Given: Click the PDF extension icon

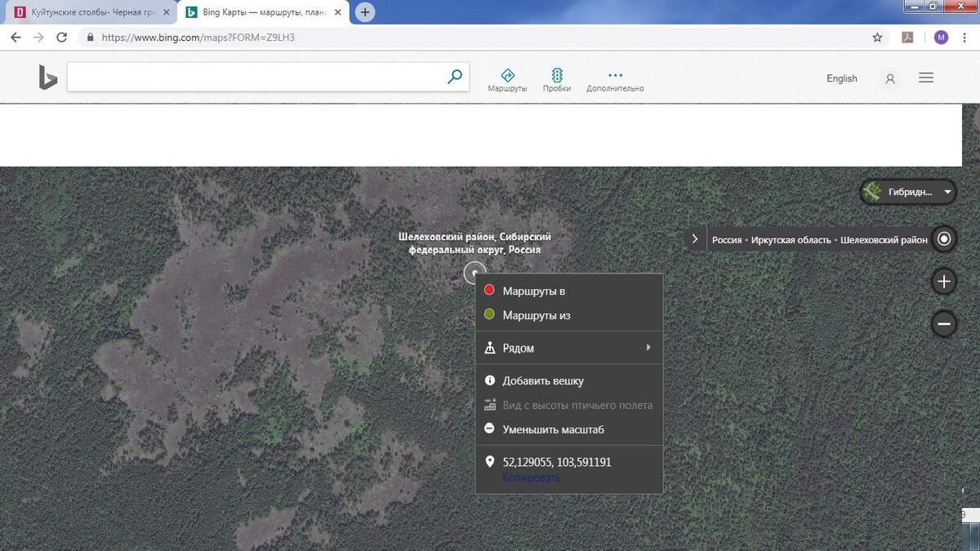Looking at the screenshot, I should pyautogui.click(x=907, y=38).
